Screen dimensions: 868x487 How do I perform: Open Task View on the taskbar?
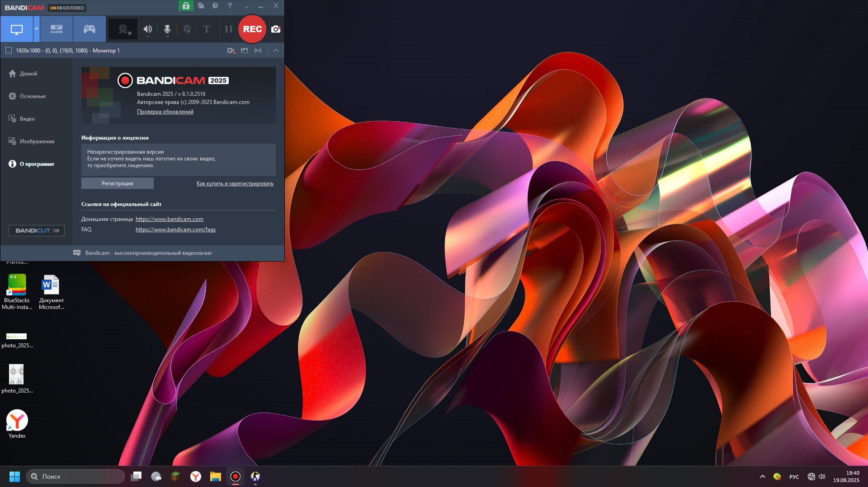click(x=136, y=477)
